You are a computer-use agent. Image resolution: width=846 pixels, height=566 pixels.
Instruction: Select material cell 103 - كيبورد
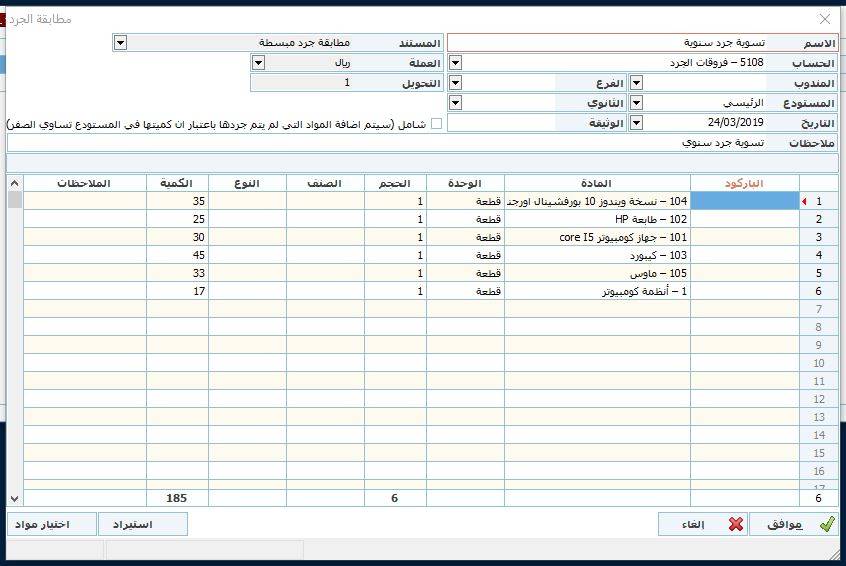pyautogui.click(x=597, y=255)
